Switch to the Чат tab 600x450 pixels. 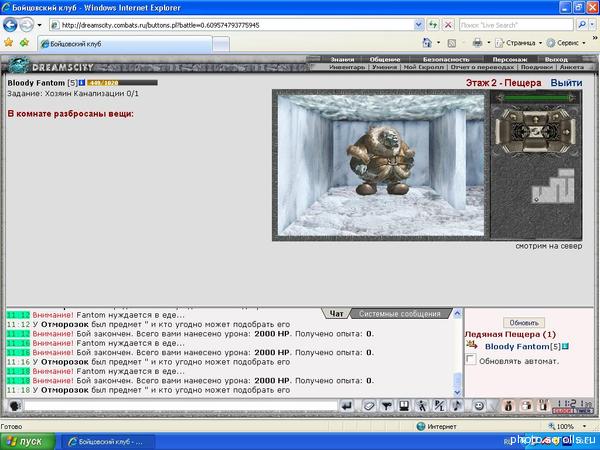pos(336,314)
